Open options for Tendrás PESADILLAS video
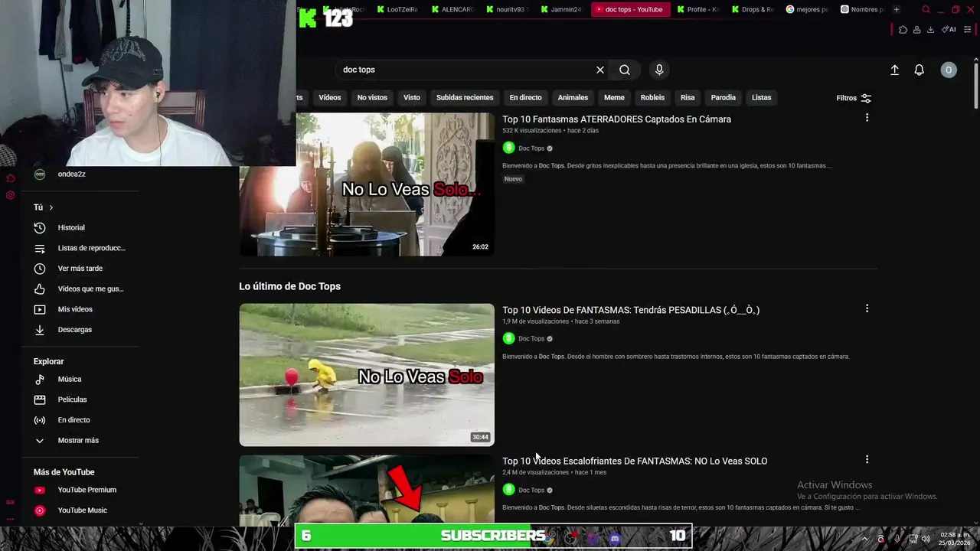Screen dimensions: 980x551 [x=867, y=308]
